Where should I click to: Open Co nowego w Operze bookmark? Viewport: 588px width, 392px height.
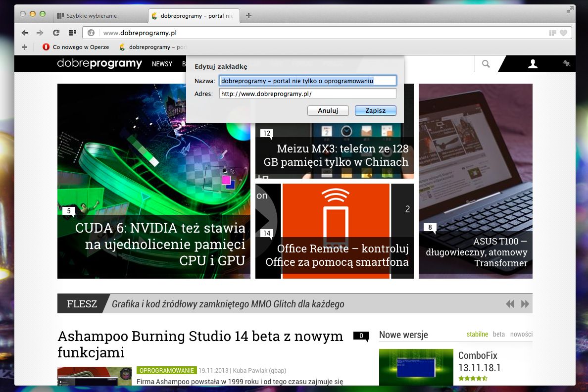click(76, 47)
